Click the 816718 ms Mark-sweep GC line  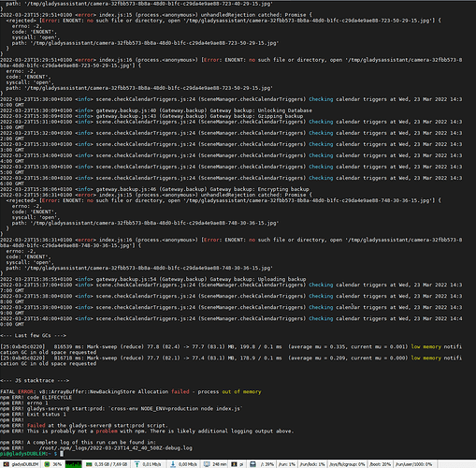[231, 360]
